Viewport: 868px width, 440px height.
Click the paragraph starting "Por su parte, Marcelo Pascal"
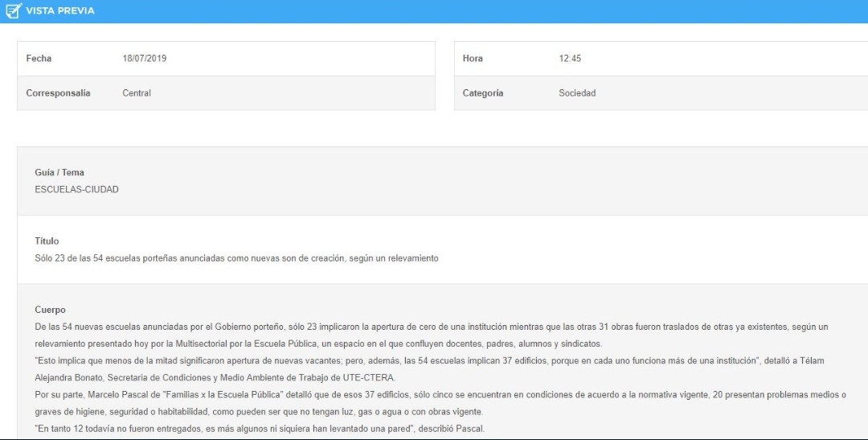point(440,394)
